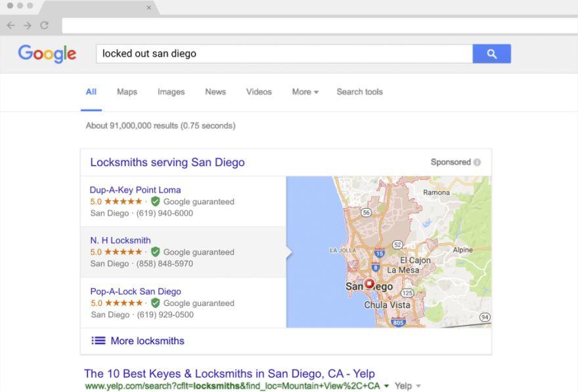Click the More locksmiths list icon
Image resolution: width=578 pixels, height=392 pixels.
(x=99, y=341)
